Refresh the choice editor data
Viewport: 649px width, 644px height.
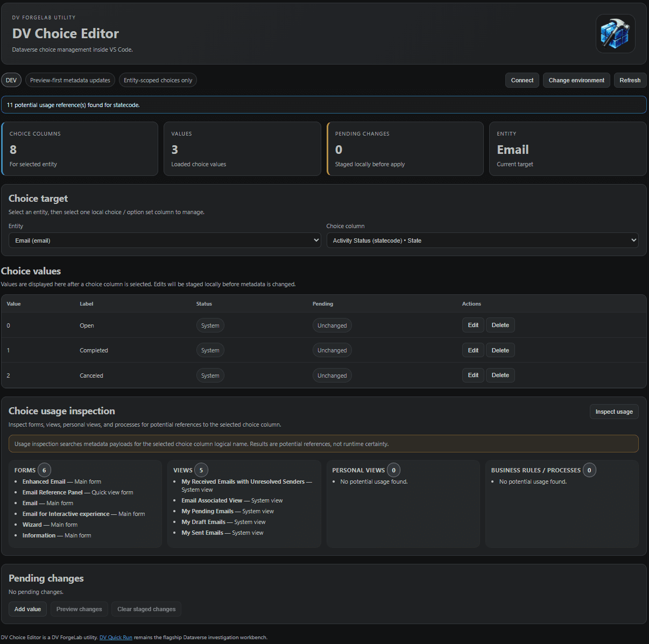click(x=630, y=80)
